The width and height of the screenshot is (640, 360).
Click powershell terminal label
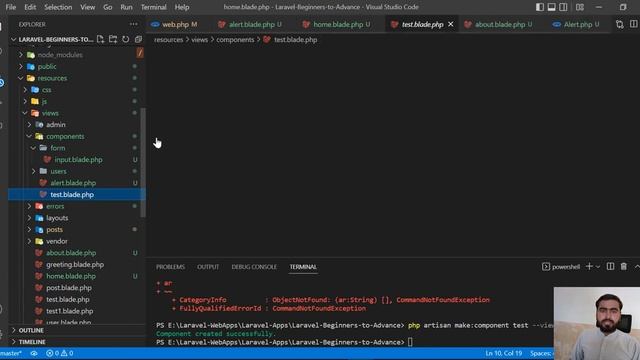click(561, 267)
